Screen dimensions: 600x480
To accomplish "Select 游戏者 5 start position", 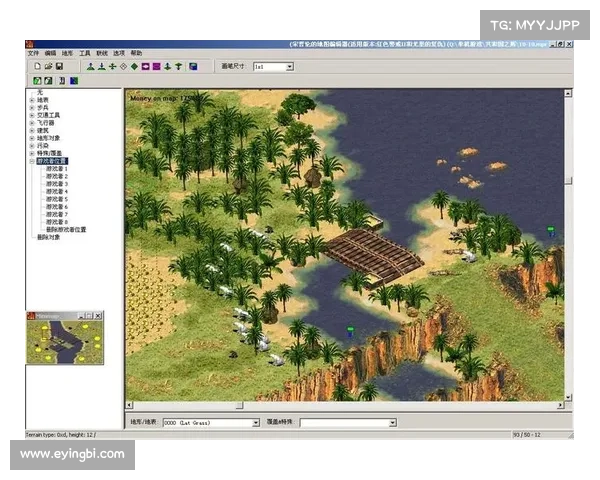I will [x=57, y=199].
